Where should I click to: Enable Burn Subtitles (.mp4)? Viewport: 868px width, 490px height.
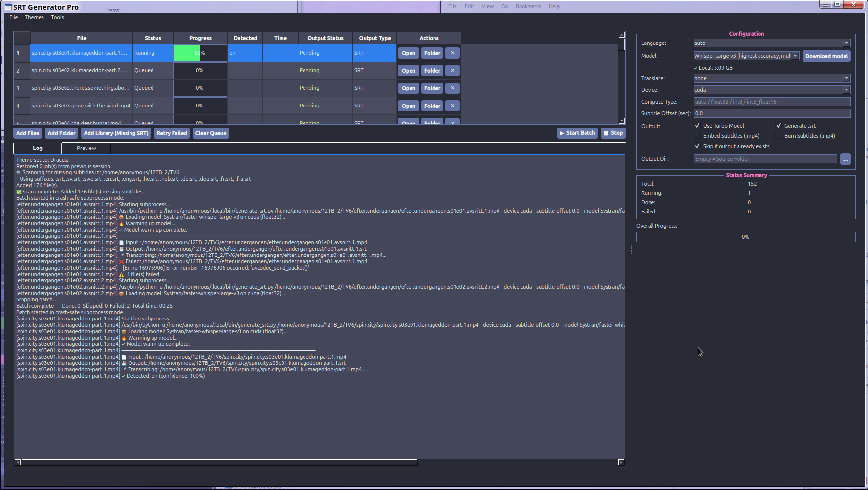pyautogui.click(x=779, y=136)
